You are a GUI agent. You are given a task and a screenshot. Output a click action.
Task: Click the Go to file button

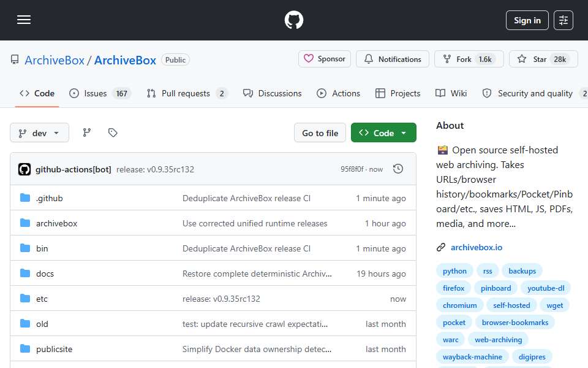point(320,133)
